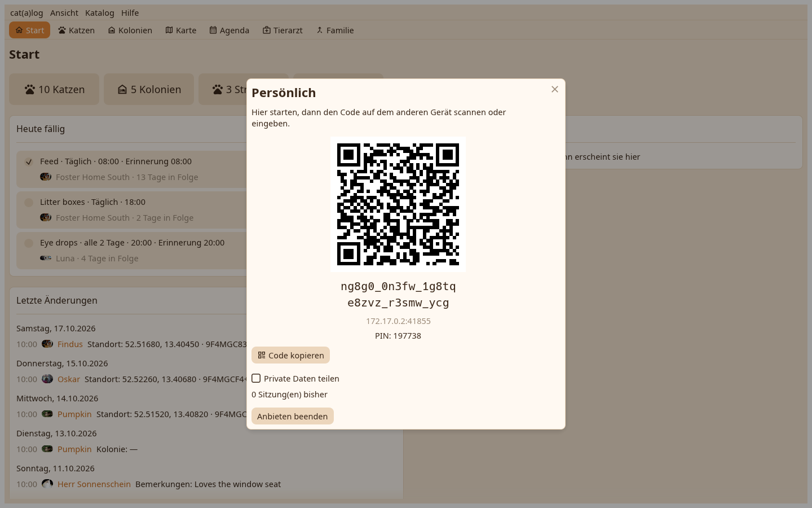Switch to the Kolonien tab
812x508 pixels.
[x=130, y=30]
